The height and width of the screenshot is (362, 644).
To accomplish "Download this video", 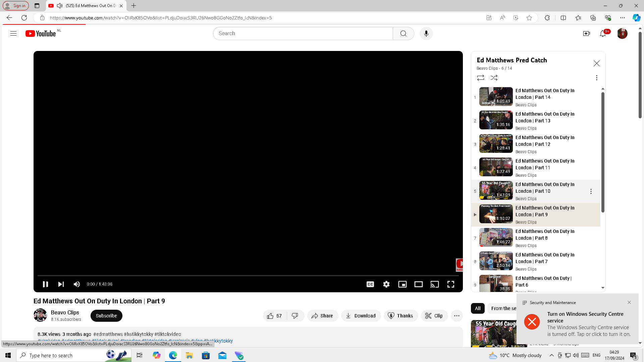I will coord(361,316).
